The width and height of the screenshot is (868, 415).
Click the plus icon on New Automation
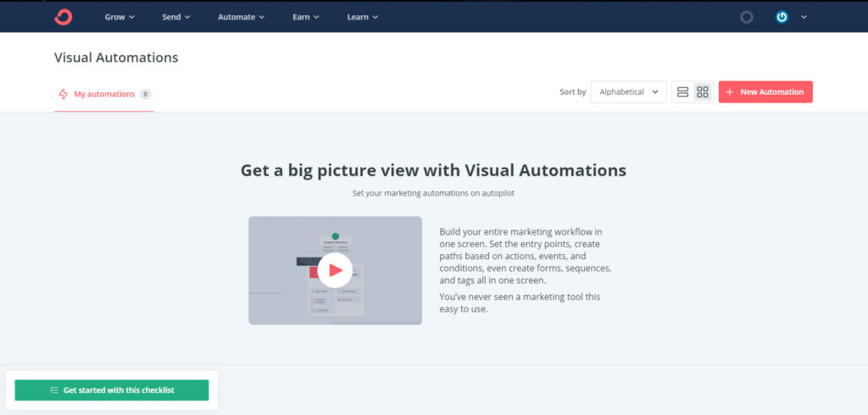(730, 92)
